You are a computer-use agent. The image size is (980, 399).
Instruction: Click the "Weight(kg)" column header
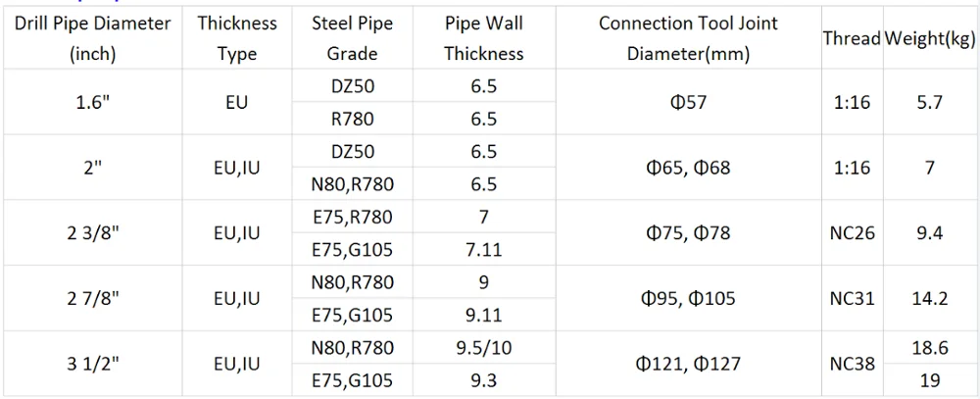(x=930, y=38)
